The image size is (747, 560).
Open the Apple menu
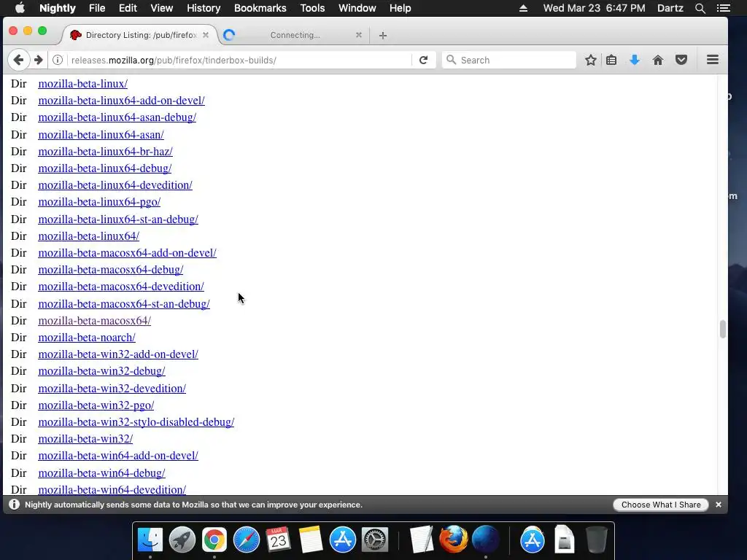(20, 7)
